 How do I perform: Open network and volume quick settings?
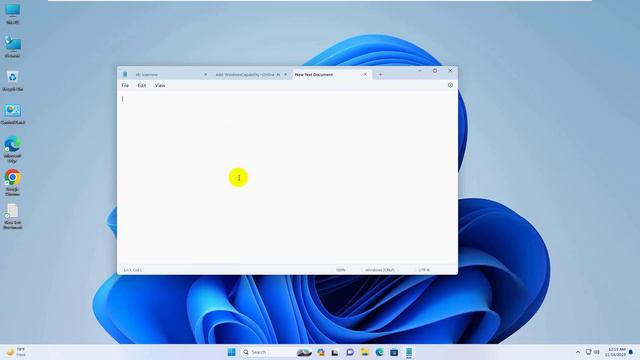[x=593, y=352]
